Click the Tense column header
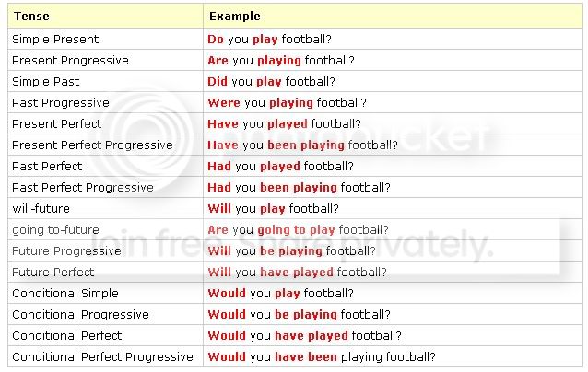 (31, 16)
